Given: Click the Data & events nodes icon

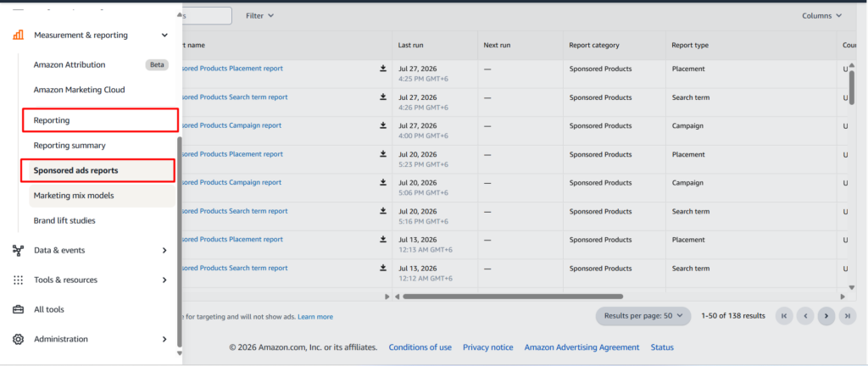Looking at the screenshot, I should (x=19, y=251).
